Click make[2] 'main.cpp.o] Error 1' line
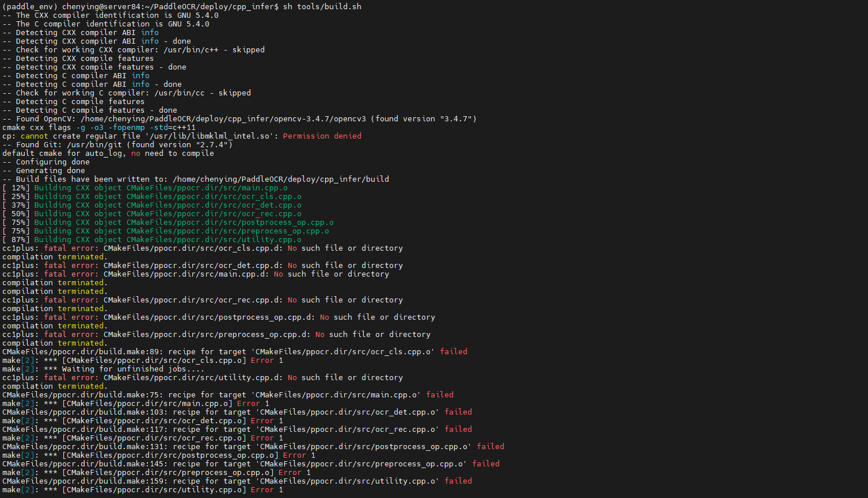The height and width of the screenshot is (498, 868). 136,403
